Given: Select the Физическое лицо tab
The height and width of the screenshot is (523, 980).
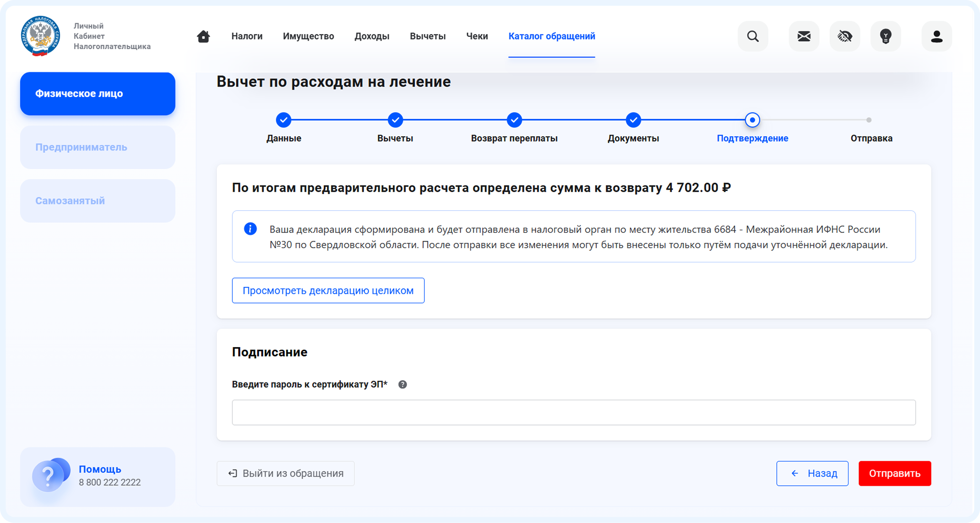Looking at the screenshot, I should 98,94.
